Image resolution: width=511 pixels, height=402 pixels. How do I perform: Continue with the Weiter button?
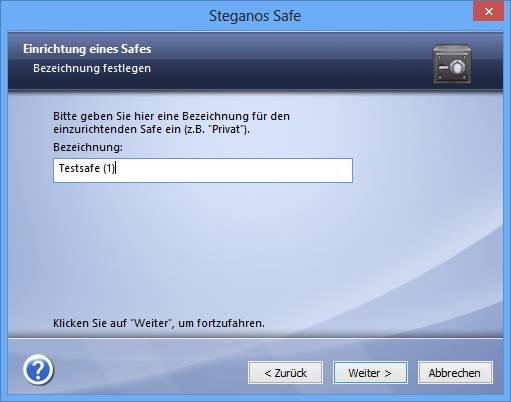pyautogui.click(x=370, y=373)
